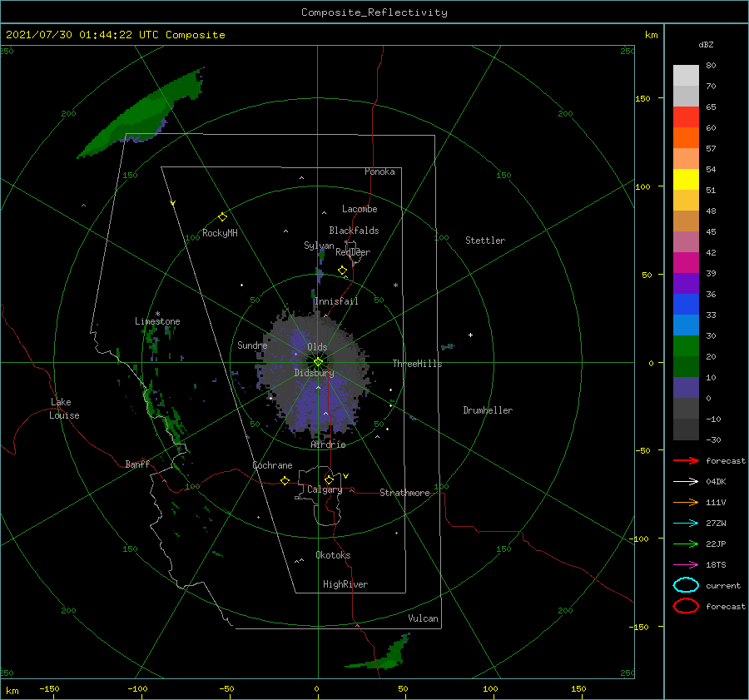This screenshot has width=749, height=700.
Task: Click the bright green swatch above 20
Action: tap(686, 345)
